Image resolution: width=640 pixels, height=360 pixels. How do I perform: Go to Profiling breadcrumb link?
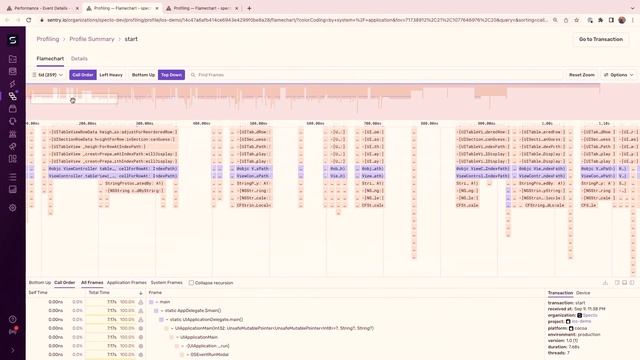click(x=48, y=39)
